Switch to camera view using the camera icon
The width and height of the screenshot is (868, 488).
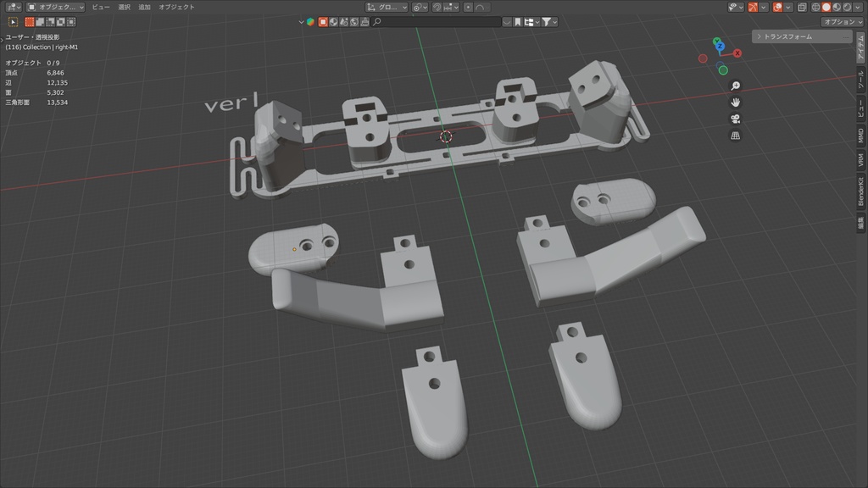pyautogui.click(x=736, y=119)
